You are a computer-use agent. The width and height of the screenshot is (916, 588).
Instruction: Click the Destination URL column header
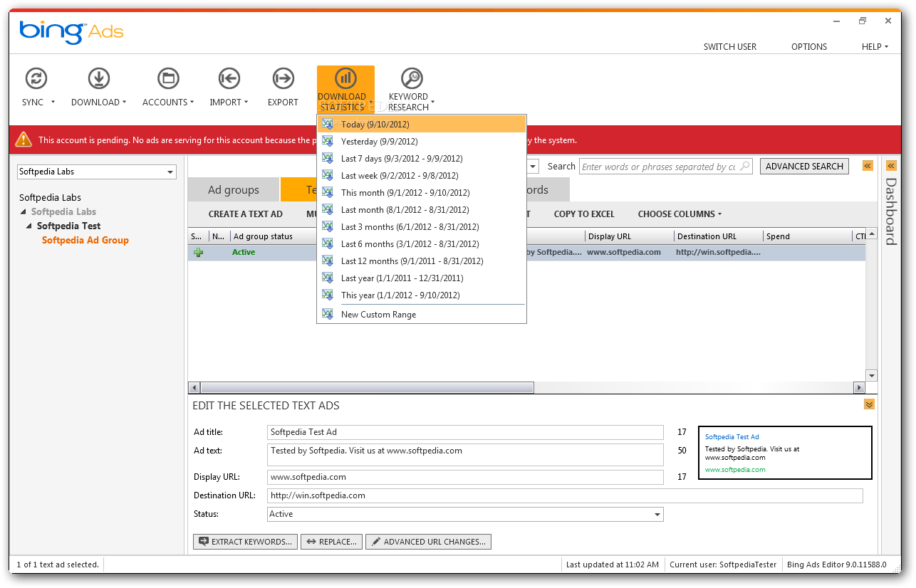coord(717,236)
